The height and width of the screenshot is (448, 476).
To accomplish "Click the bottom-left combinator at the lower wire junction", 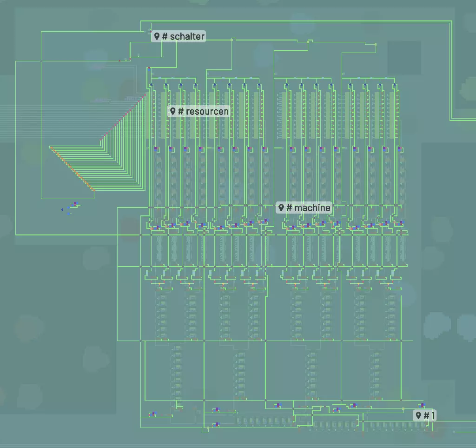I will click(152, 414).
